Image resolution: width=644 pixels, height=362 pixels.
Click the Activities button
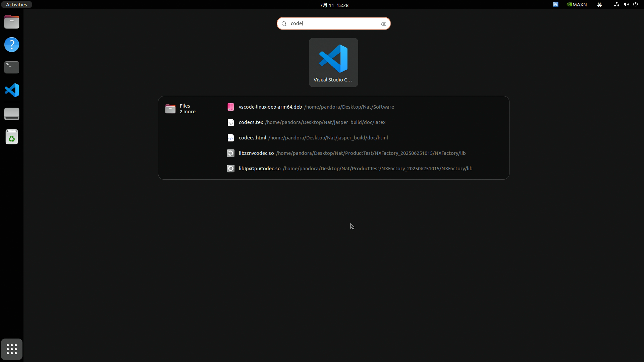[16, 5]
